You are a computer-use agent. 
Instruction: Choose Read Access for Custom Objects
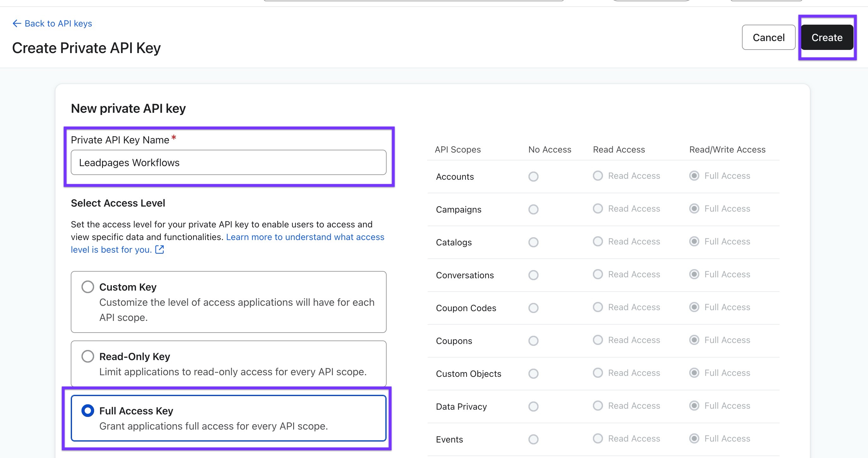pos(598,373)
